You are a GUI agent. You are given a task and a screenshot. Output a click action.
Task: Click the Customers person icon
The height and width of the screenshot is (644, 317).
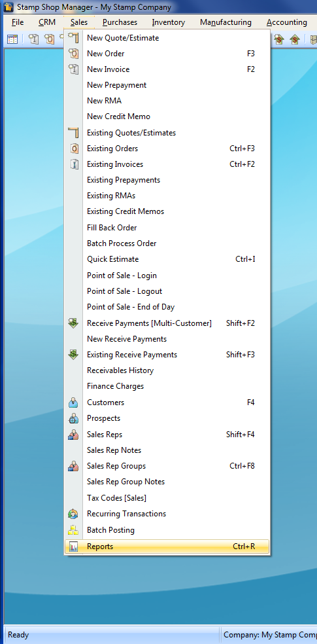(73, 402)
